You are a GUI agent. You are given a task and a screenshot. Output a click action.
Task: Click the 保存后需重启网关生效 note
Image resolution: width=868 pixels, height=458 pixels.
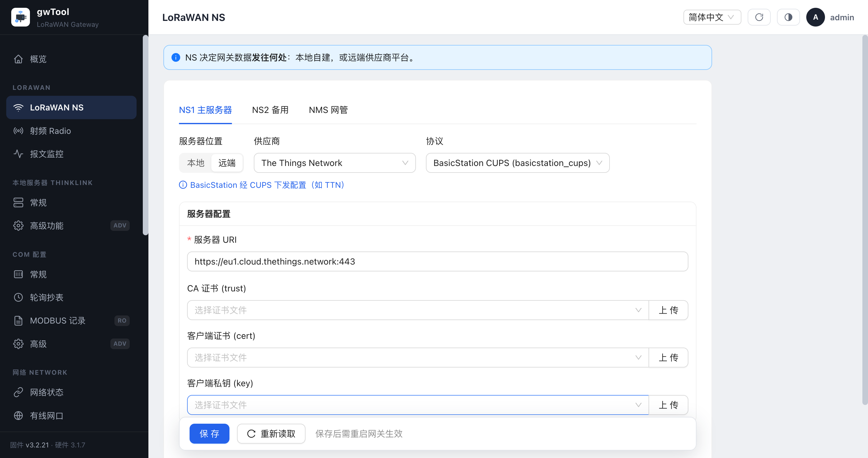click(x=359, y=434)
